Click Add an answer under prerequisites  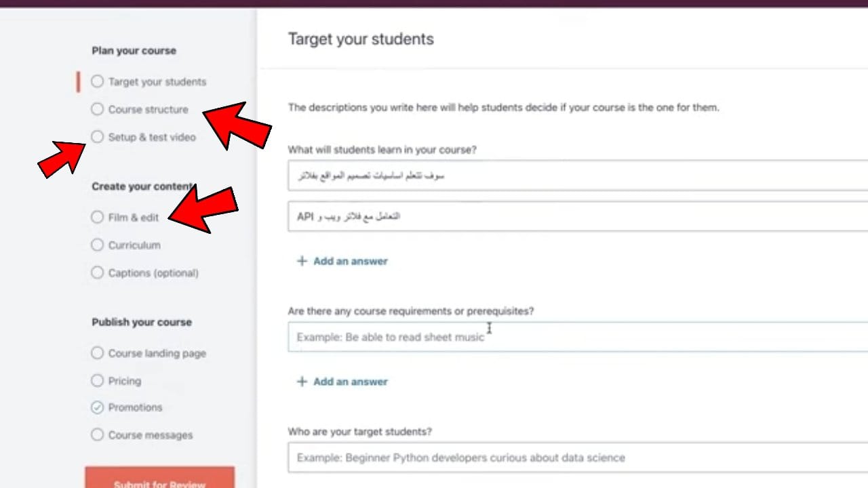350,382
